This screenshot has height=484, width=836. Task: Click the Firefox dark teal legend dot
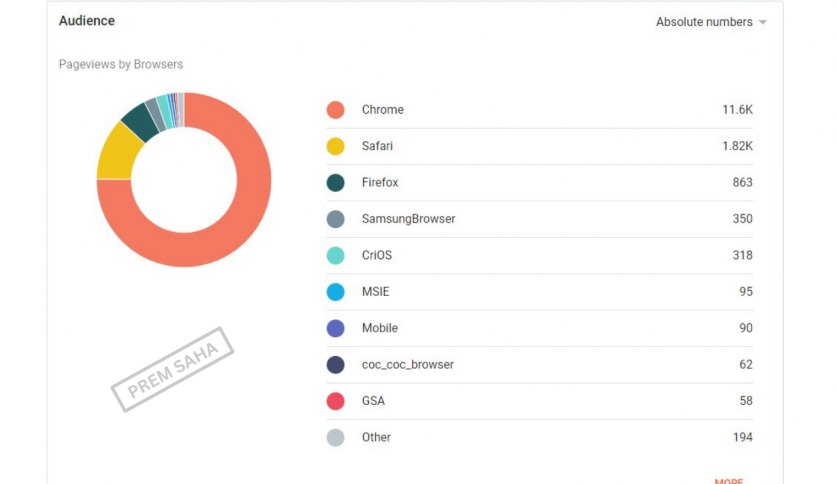(x=336, y=183)
